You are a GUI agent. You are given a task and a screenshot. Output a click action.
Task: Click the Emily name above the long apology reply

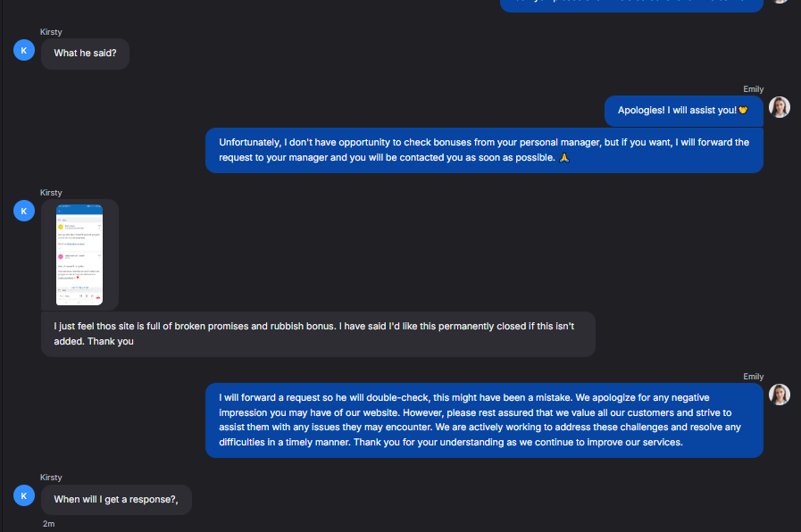[753, 377]
